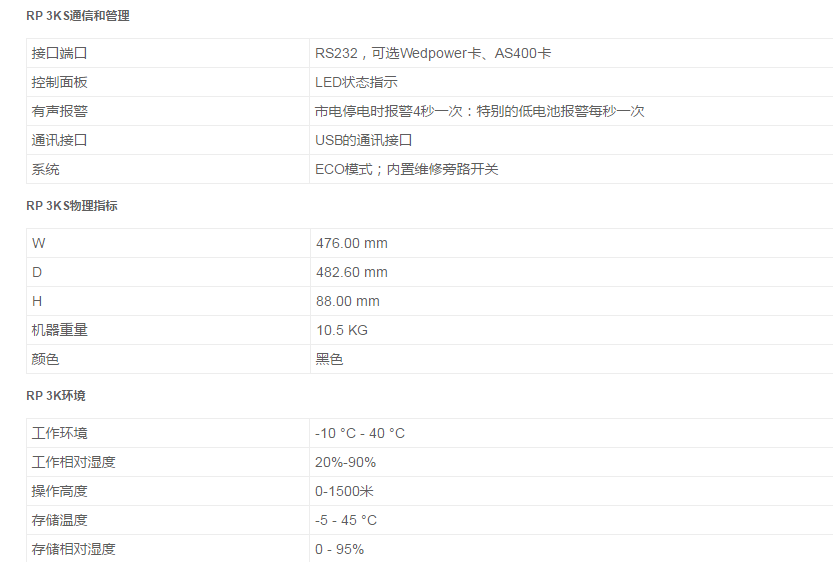This screenshot has height=562, width=833.
Task: Select the 'USB的通讯接口' value text
Action: tap(364, 140)
